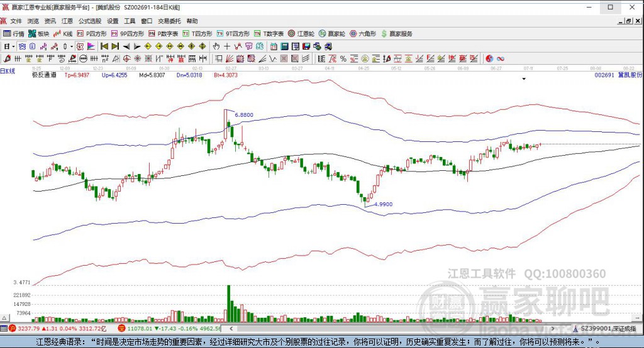Open the 行情 quotes view

14,34
